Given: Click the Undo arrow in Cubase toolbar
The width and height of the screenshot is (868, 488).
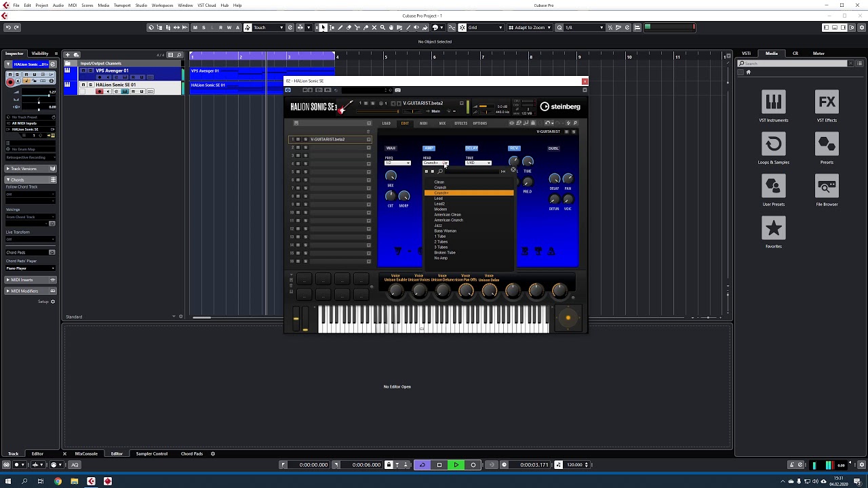Looking at the screenshot, I should (x=7, y=27).
